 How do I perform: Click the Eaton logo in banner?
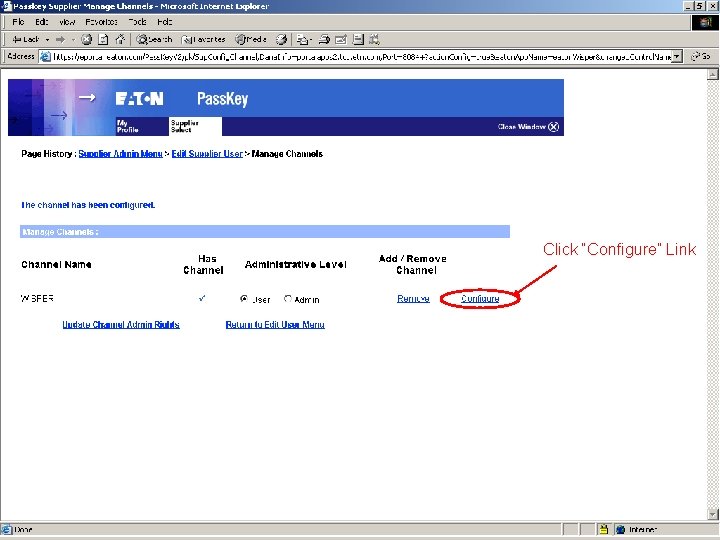(139, 98)
